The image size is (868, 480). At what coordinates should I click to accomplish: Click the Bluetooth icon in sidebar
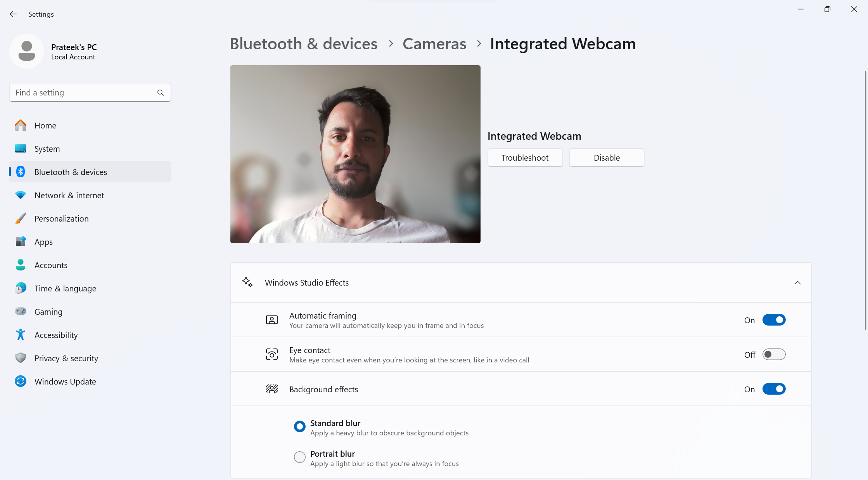pyautogui.click(x=21, y=172)
